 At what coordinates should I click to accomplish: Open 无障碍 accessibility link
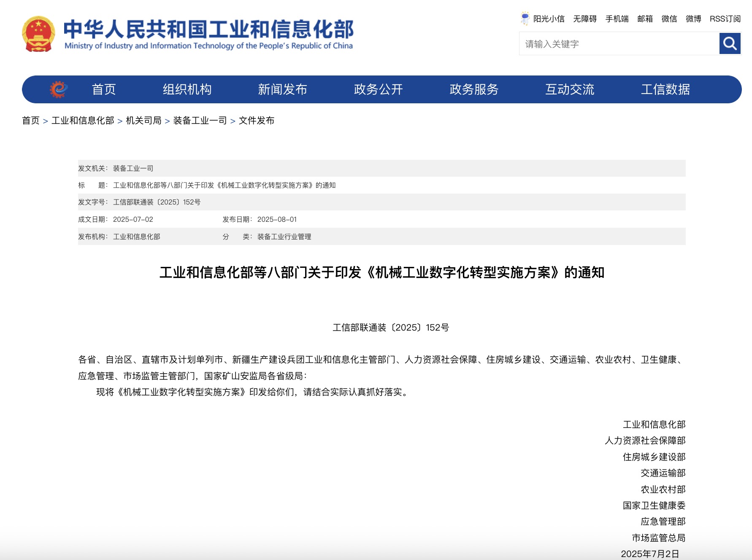point(585,19)
